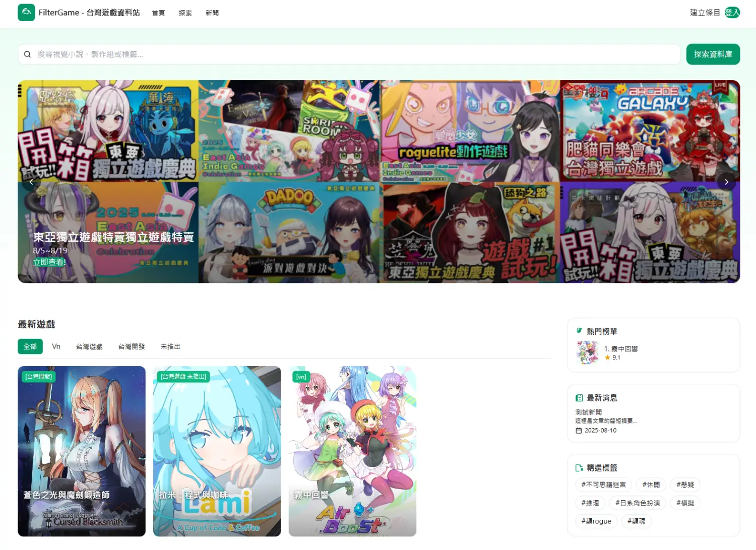Select the #橫攤 tag

685,503
